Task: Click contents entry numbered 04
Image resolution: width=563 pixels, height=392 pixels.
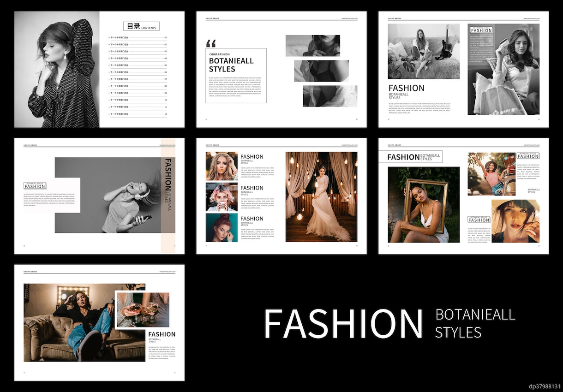Action: [x=138, y=59]
